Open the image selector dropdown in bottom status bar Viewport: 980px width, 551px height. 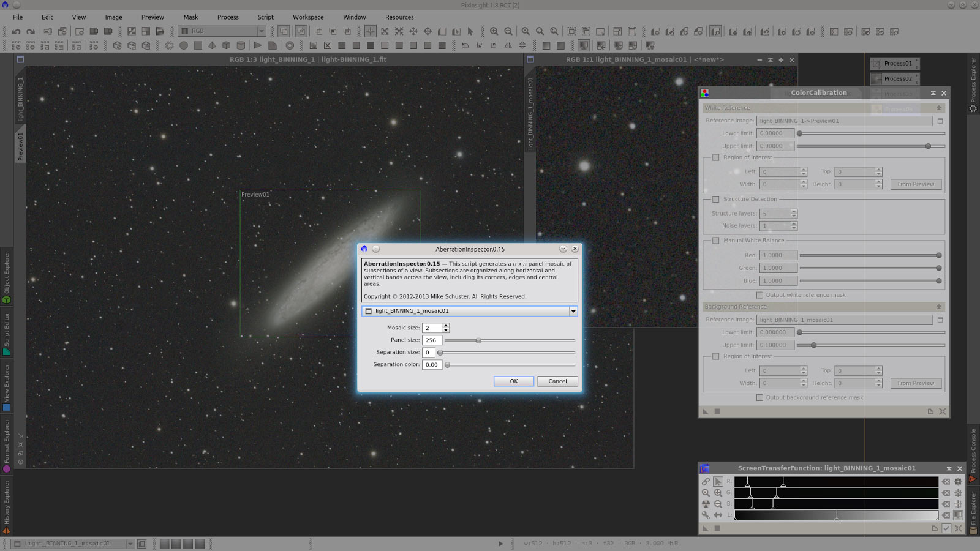(x=130, y=543)
